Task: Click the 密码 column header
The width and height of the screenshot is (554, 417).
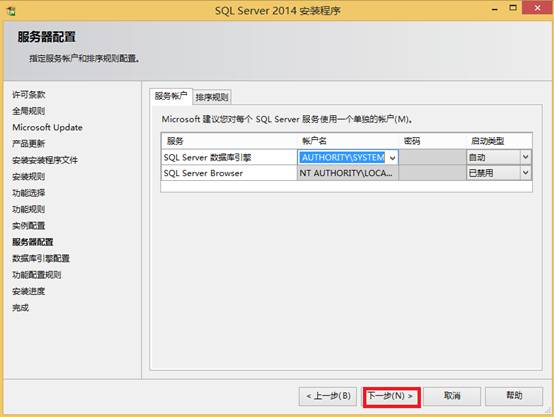Action: click(432, 141)
